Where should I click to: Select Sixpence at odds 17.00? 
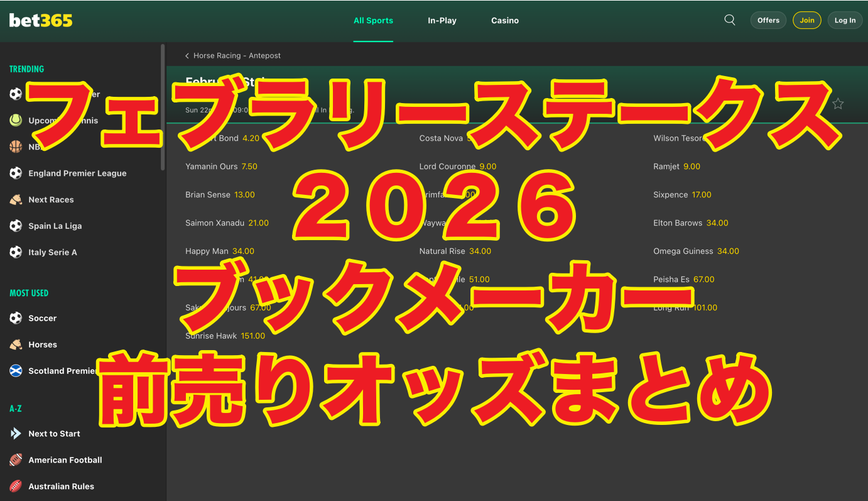tap(682, 195)
